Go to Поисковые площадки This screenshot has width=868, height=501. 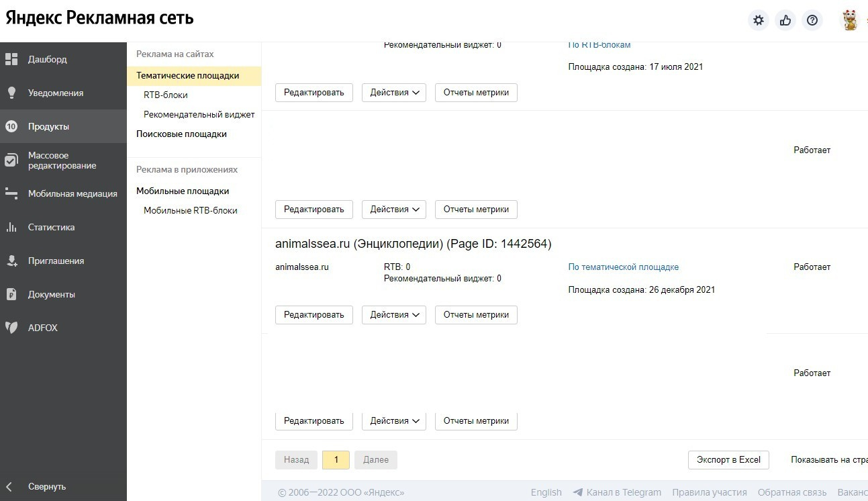tap(181, 134)
